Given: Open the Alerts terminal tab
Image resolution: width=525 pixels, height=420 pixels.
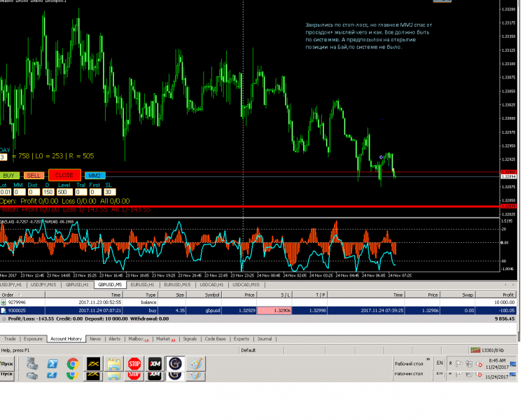Looking at the screenshot, I should click(x=115, y=339).
